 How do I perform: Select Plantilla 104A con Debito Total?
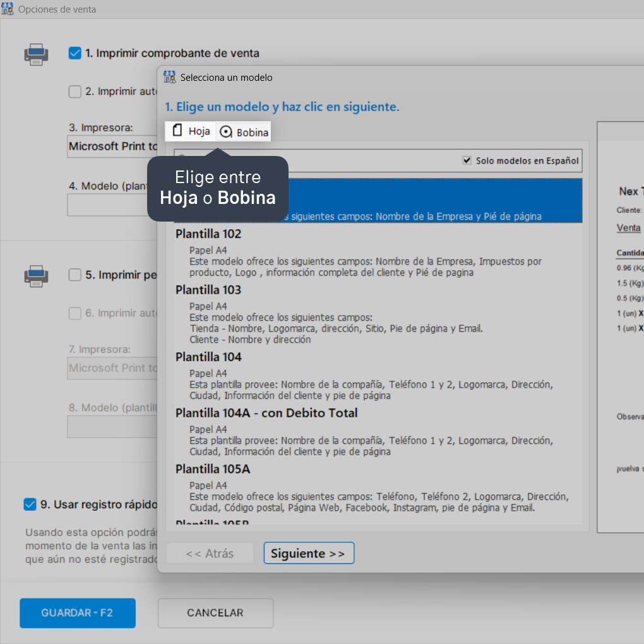click(378, 432)
